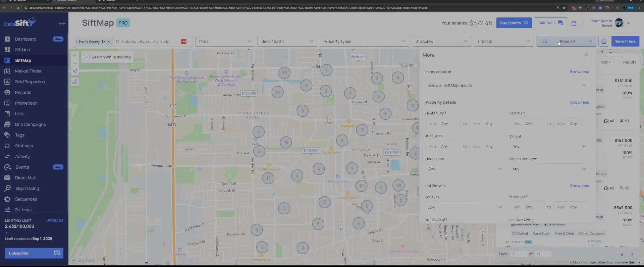Click the map locate-me arrow icon
Screen dimensions: 644x267
75,71
